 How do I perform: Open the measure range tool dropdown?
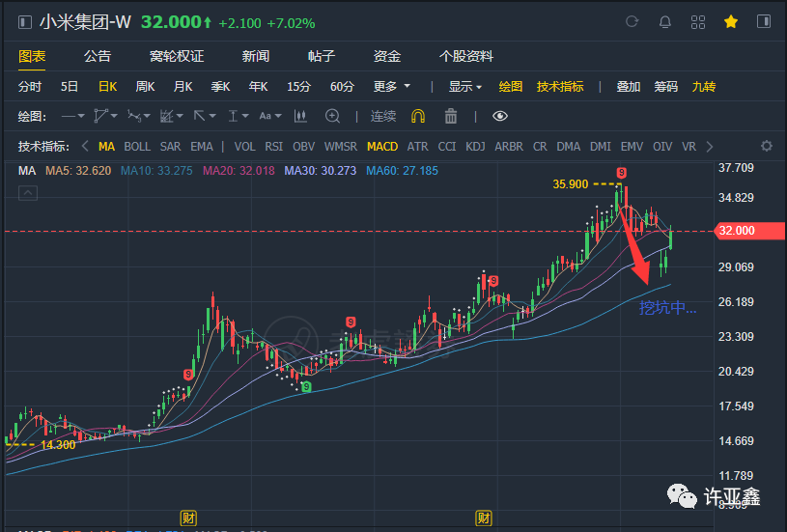(x=238, y=117)
